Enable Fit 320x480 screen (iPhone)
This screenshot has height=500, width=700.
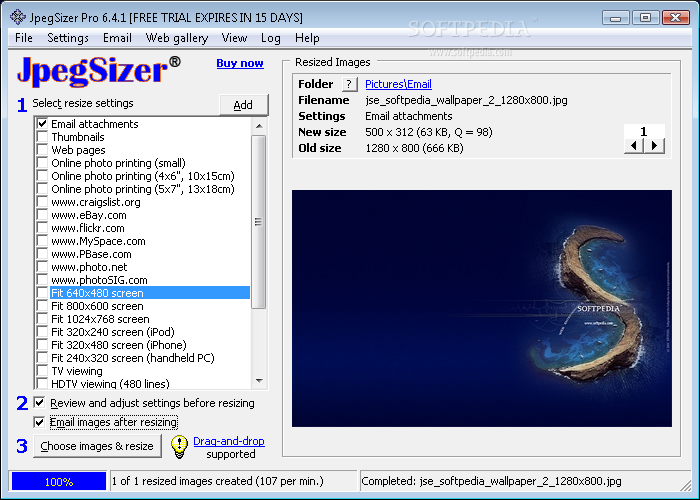42,344
